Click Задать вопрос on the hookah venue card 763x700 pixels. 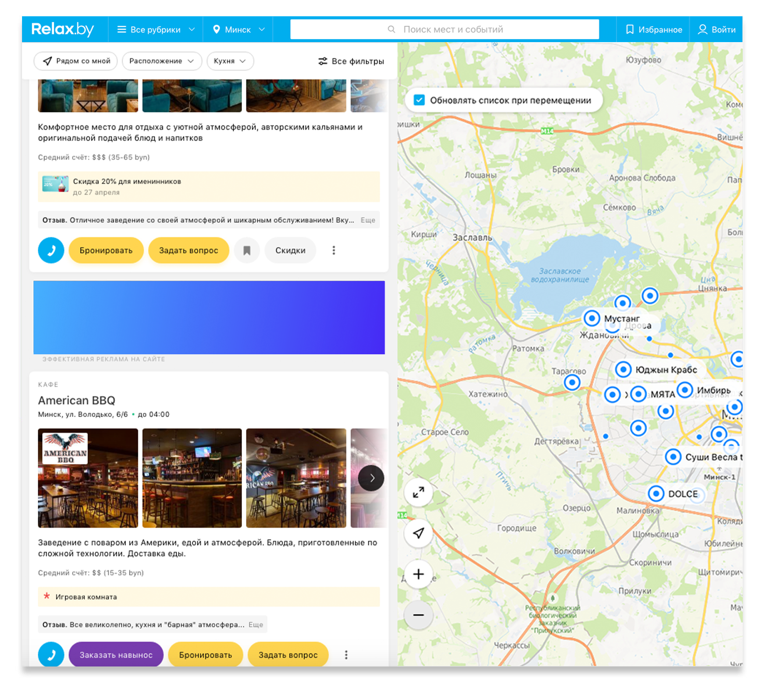[x=189, y=250]
